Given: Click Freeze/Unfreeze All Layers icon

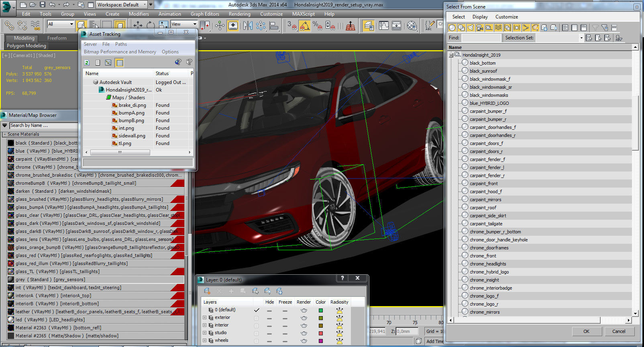Looking at the screenshot, I should click(279, 291).
